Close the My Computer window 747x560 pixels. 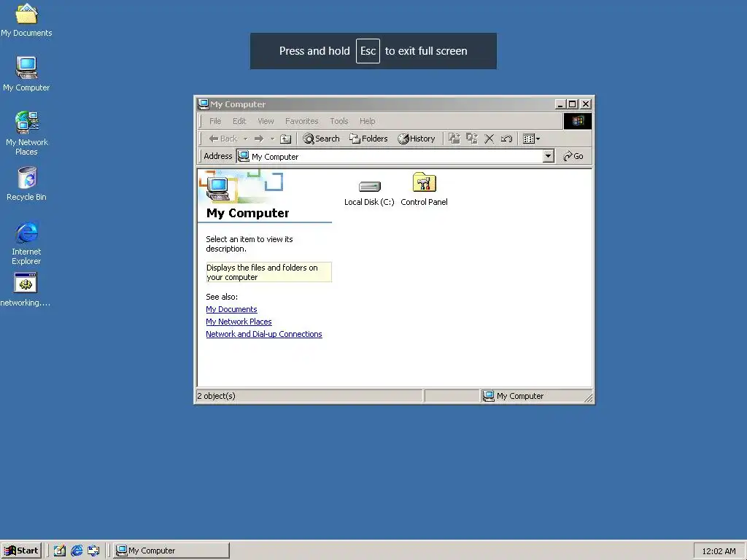[586, 104]
